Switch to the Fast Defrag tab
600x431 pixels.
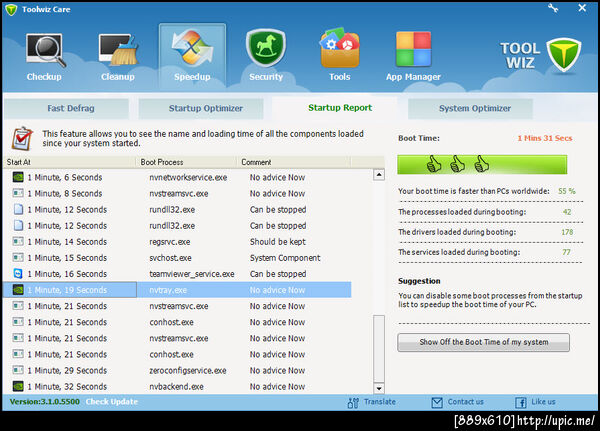pos(67,108)
